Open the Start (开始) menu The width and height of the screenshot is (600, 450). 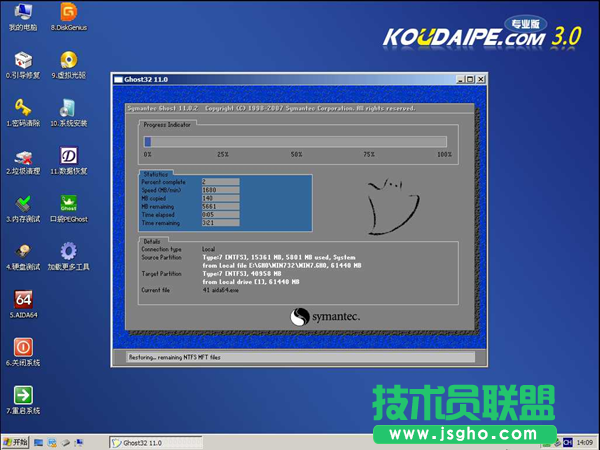(x=16, y=442)
